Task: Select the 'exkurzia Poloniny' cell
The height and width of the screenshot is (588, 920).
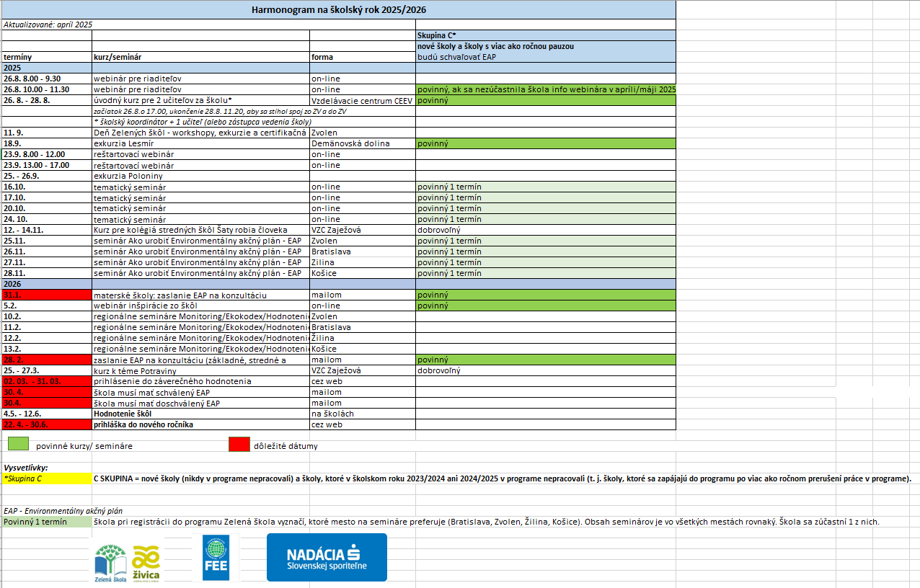Action: pyautogui.click(x=200, y=176)
